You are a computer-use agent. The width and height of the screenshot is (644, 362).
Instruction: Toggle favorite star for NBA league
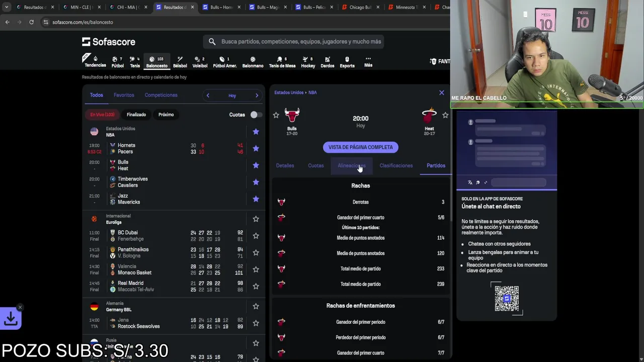tap(256, 132)
